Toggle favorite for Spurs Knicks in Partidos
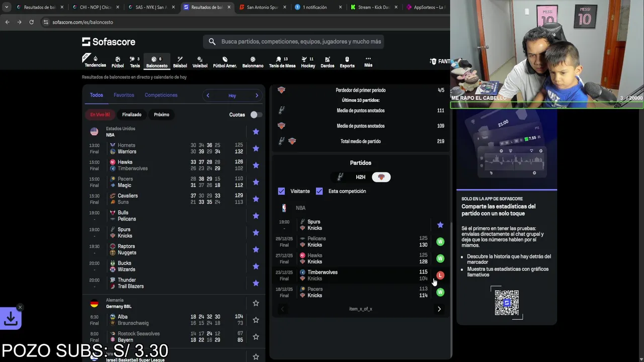This screenshot has width=644, height=362. (x=440, y=225)
